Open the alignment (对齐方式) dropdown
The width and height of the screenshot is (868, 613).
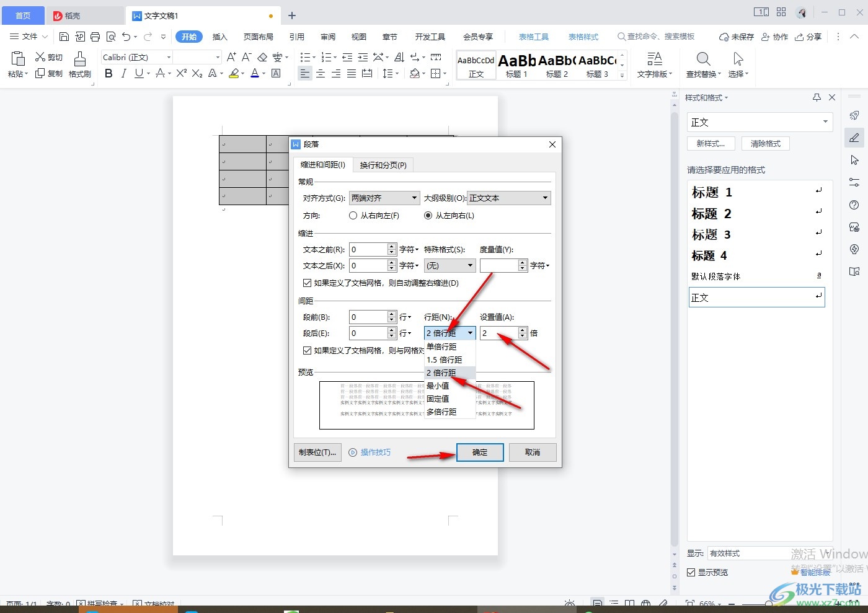point(384,198)
